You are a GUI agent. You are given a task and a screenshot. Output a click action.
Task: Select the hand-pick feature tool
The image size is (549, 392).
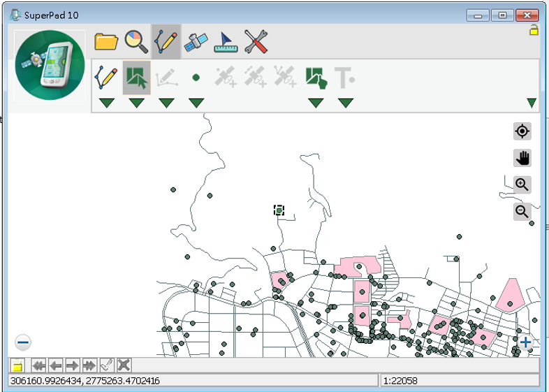(x=316, y=78)
